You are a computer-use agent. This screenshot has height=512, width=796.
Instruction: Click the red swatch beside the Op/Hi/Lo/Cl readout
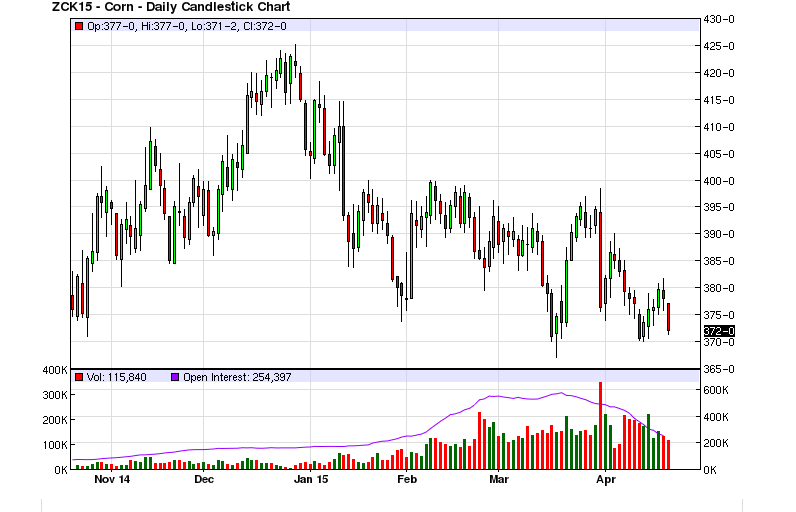click(x=79, y=25)
